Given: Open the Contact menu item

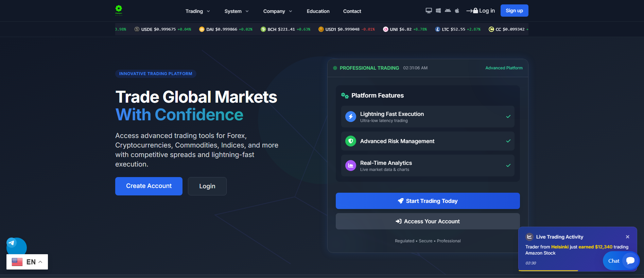Looking at the screenshot, I should (x=352, y=11).
